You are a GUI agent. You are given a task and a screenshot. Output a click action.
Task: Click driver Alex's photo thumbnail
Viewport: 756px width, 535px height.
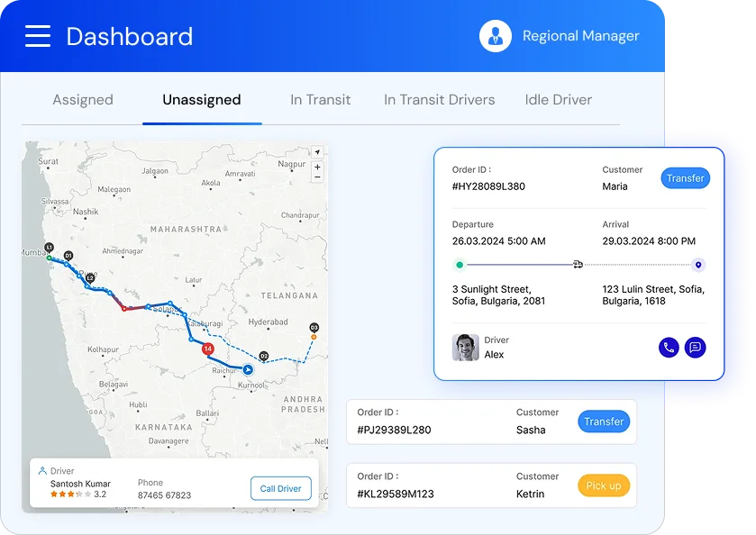(465, 347)
